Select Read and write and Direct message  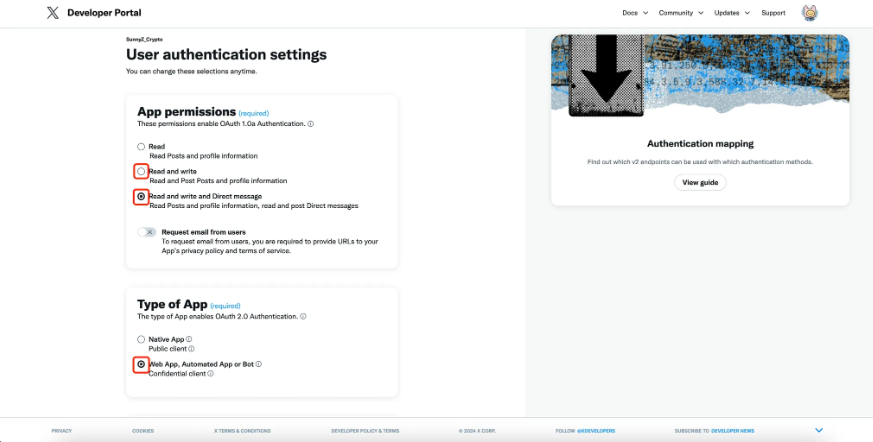coord(141,197)
